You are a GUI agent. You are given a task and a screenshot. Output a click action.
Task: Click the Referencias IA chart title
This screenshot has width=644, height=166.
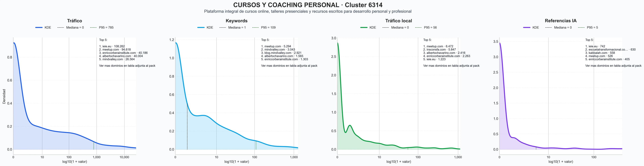coord(560,21)
